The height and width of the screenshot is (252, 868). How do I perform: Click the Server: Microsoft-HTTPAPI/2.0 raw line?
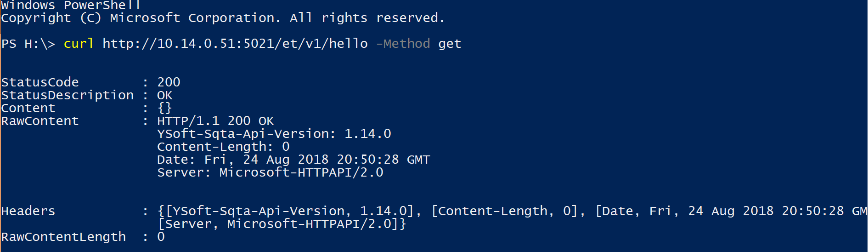point(270,172)
